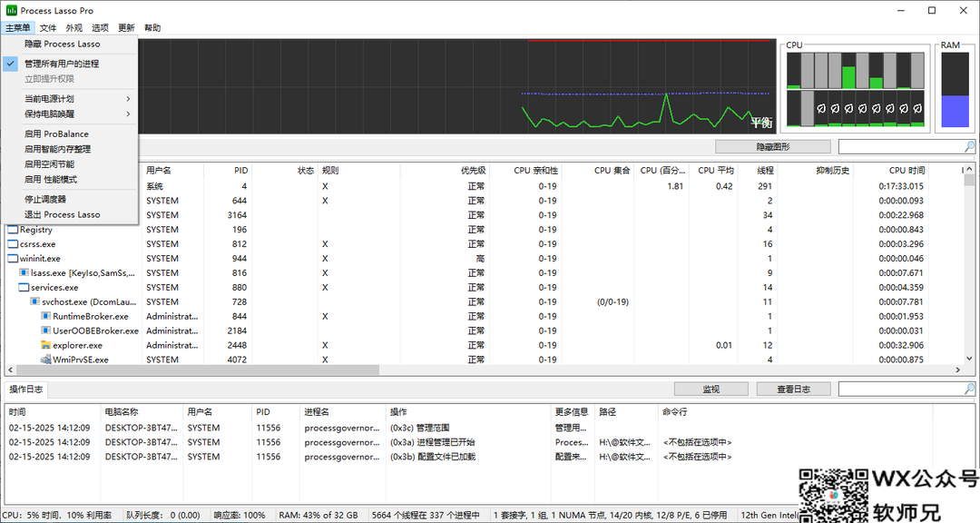
Task: Click the services.exe process icon
Action: tap(24, 287)
